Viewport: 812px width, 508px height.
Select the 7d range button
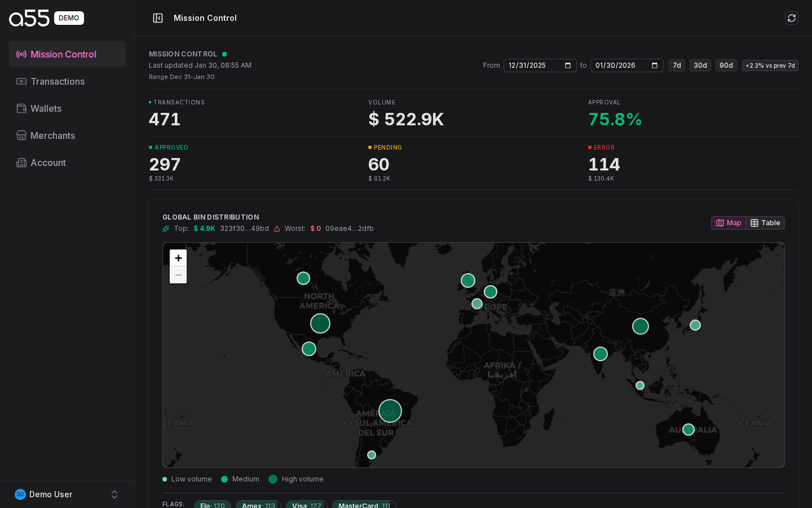point(677,65)
